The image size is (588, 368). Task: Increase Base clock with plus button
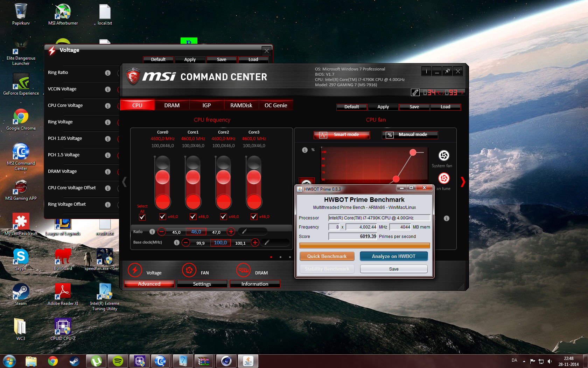click(255, 243)
